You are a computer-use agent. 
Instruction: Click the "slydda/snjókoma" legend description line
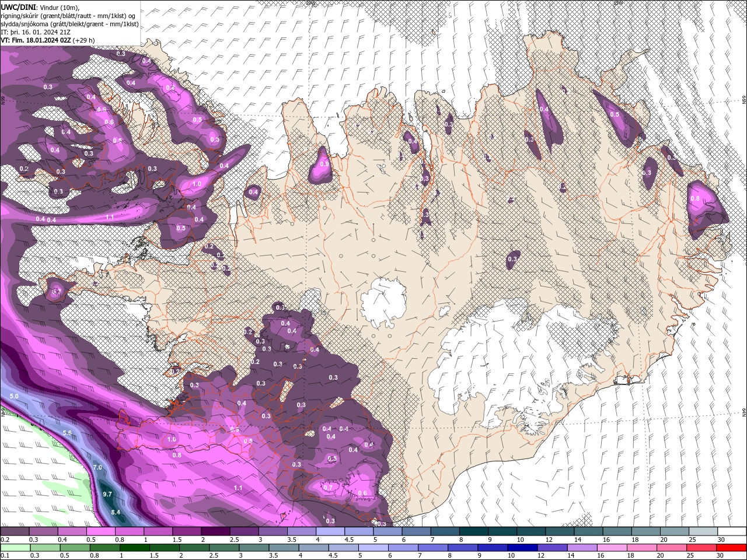70,24
